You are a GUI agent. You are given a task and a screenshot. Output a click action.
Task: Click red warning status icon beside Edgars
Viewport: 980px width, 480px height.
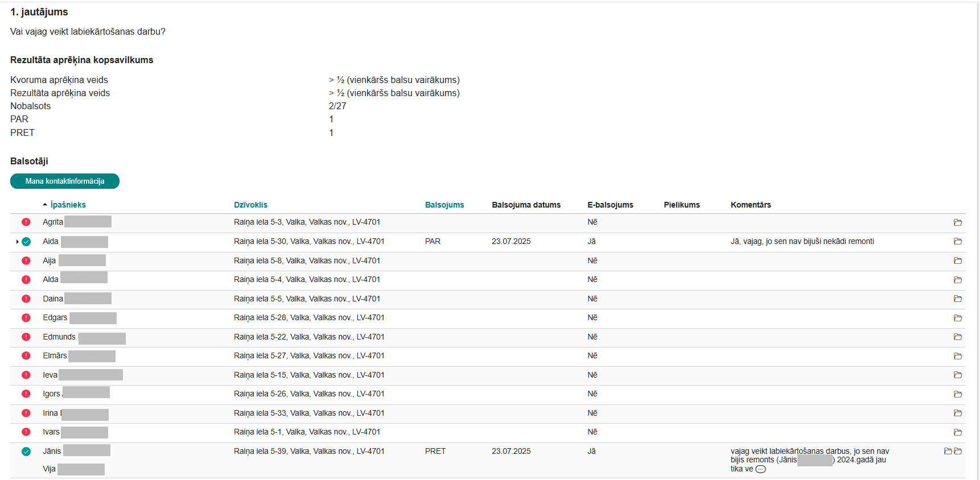[26, 318]
